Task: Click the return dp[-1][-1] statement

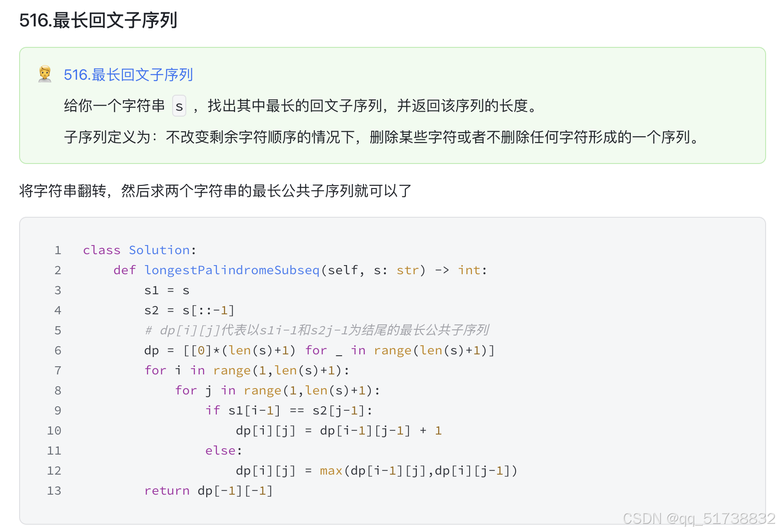Action: click(209, 491)
